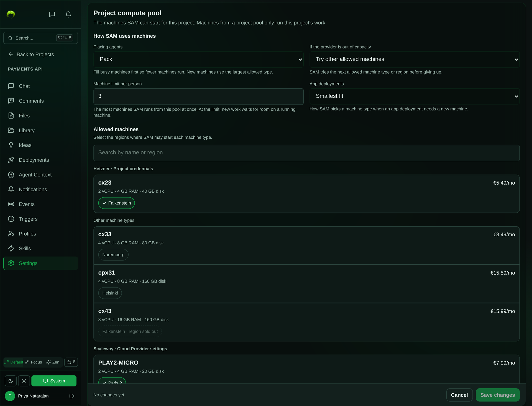The width and height of the screenshot is (532, 406).
Task: Enable Nuremberg region for cx33
Action: coord(113,255)
